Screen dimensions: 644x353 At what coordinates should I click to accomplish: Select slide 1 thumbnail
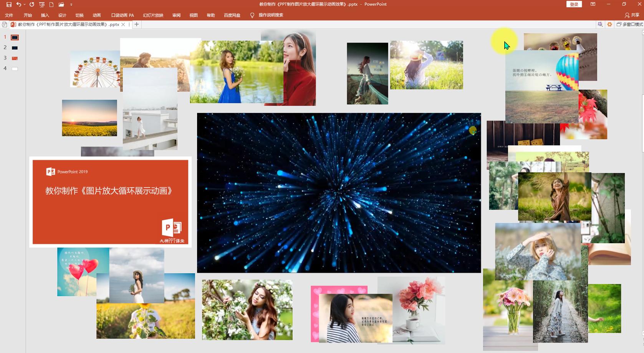(15, 38)
